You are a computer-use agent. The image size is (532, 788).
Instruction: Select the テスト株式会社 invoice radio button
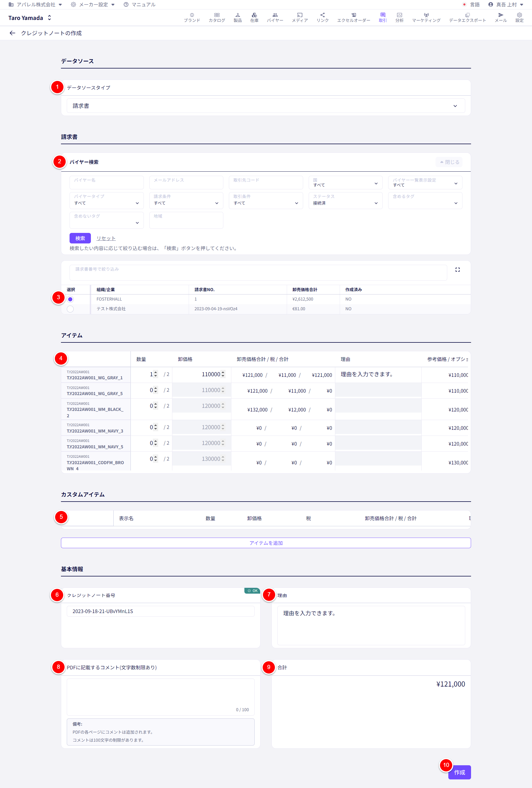[70, 309]
